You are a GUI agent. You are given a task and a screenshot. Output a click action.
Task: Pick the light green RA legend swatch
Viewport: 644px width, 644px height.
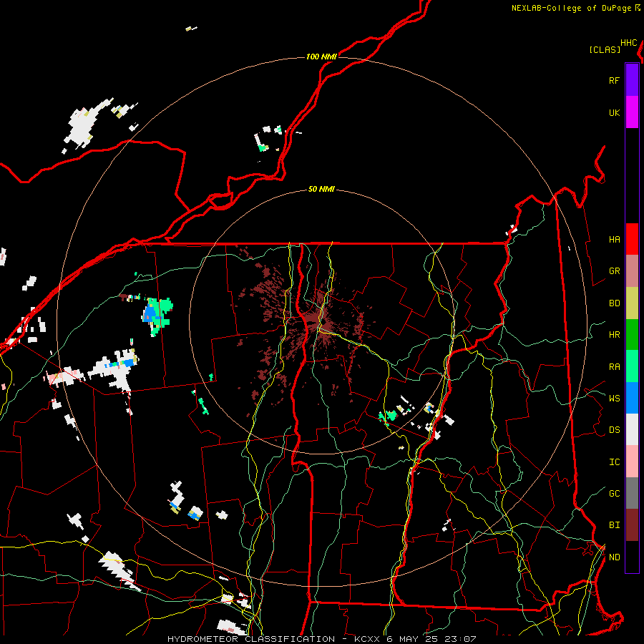click(632, 366)
